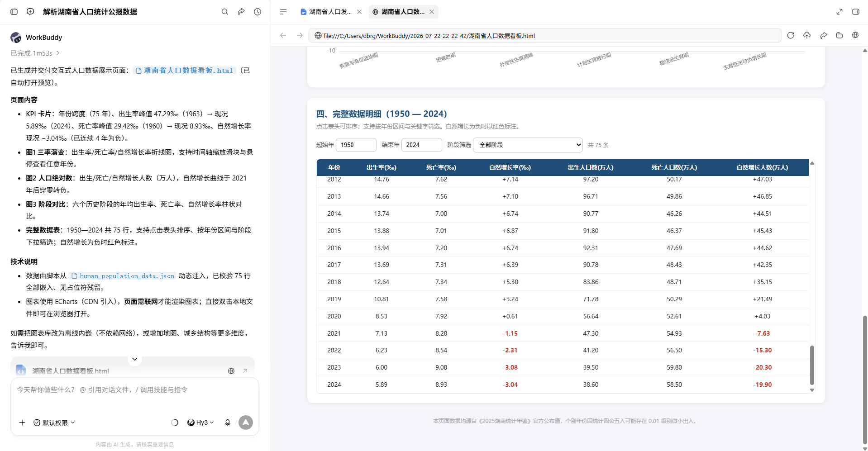Sort by the 自然增长人数(万人) column header

(x=763, y=167)
